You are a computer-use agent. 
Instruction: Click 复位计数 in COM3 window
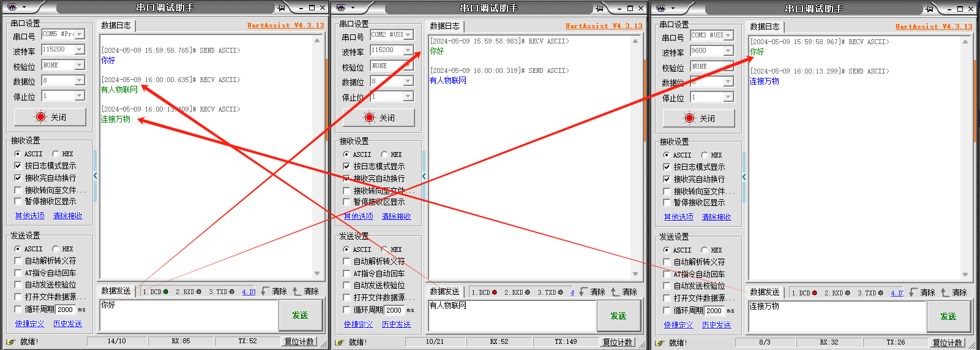point(948,343)
